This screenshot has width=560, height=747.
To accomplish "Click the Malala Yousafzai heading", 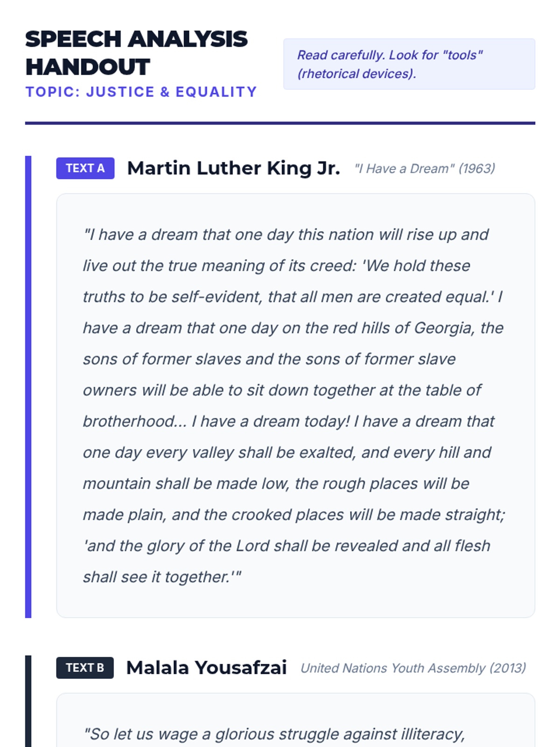I will tap(206, 668).
